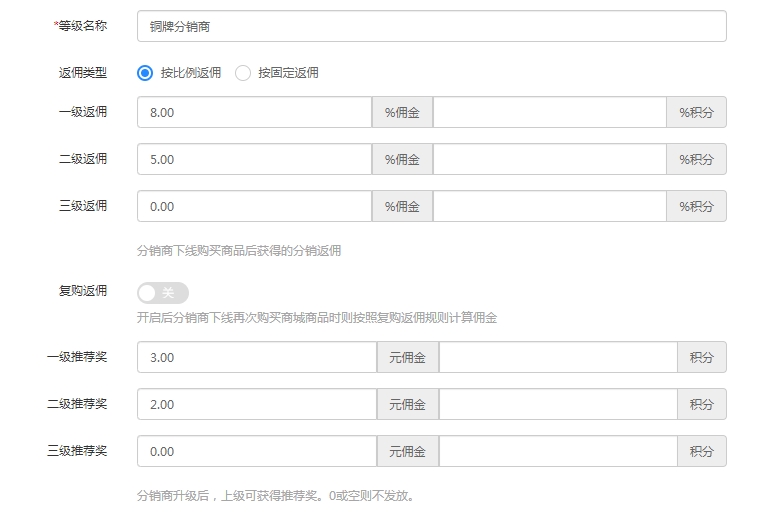Click the 三级返佣 commission percent field

click(x=254, y=207)
